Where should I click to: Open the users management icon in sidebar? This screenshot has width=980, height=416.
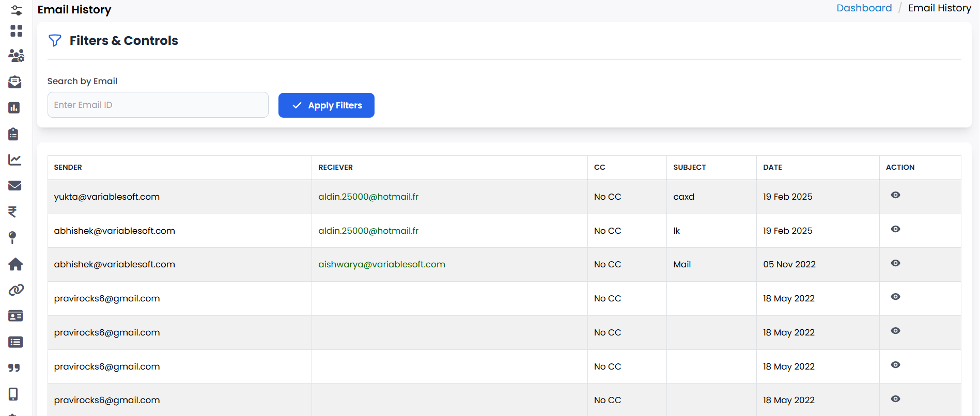pyautogui.click(x=17, y=56)
